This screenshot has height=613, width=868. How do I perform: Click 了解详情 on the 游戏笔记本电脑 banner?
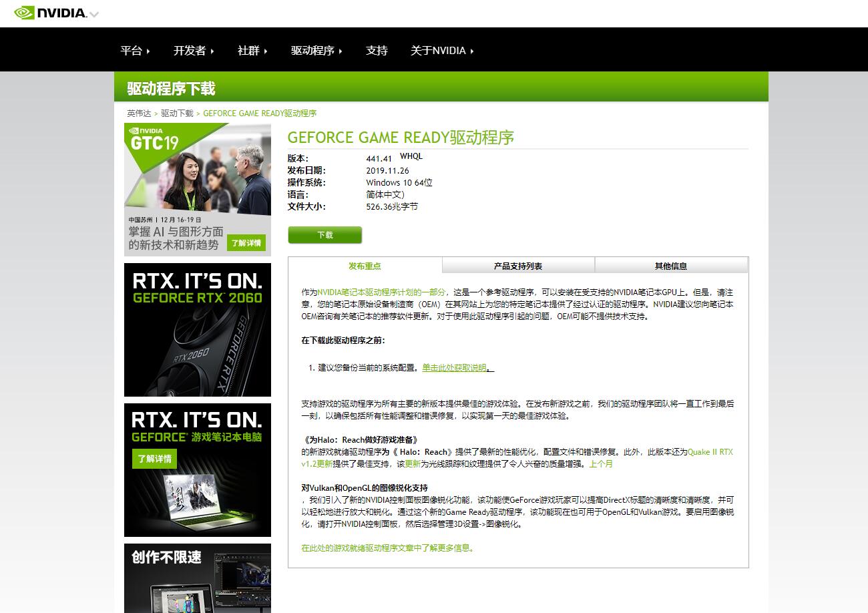[154, 459]
